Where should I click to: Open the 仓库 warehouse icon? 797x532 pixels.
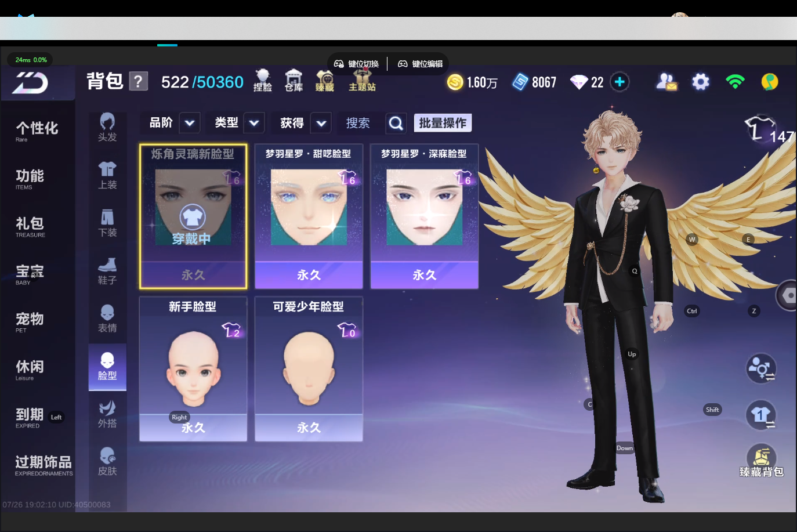coord(294,81)
